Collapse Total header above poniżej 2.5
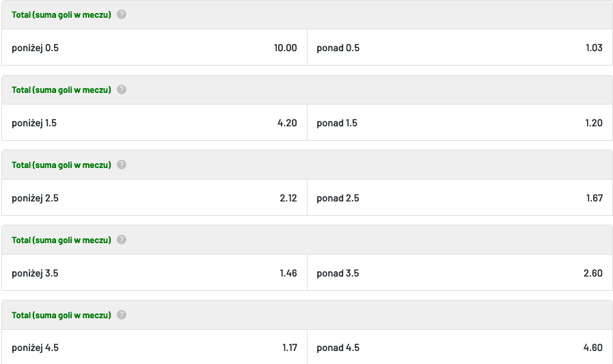This screenshot has width=613, height=364. (307, 165)
